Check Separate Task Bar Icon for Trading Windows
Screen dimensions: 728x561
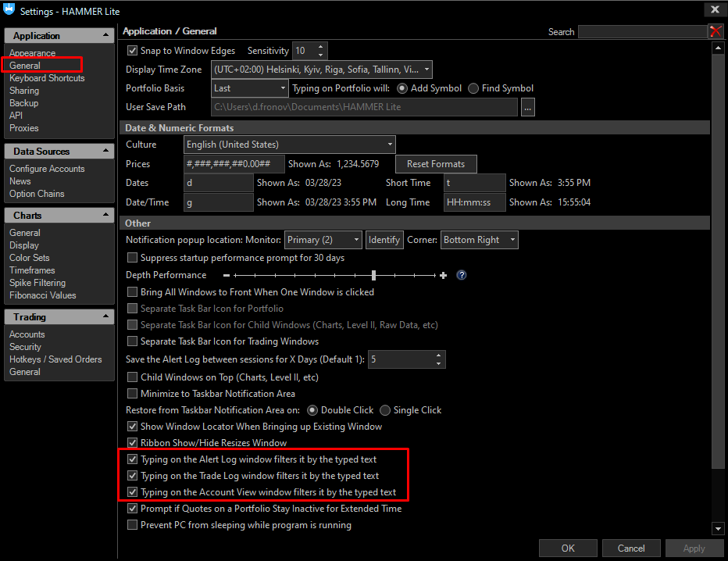click(132, 341)
